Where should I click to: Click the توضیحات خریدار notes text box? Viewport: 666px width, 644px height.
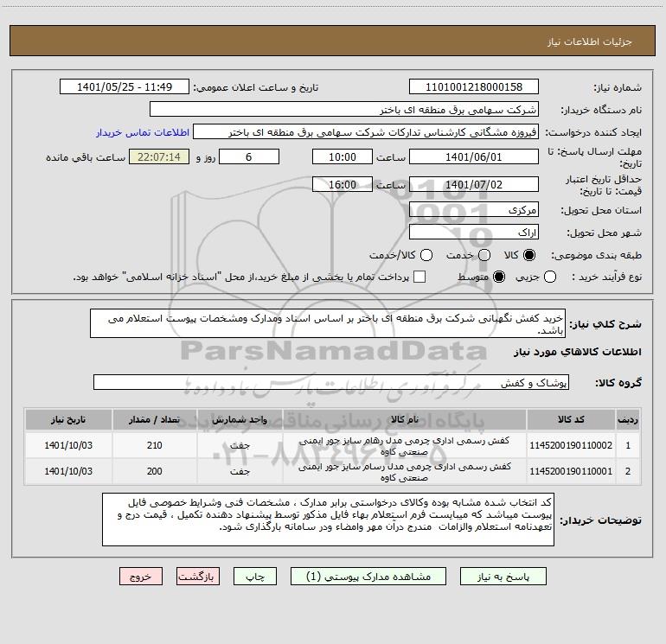328,520
